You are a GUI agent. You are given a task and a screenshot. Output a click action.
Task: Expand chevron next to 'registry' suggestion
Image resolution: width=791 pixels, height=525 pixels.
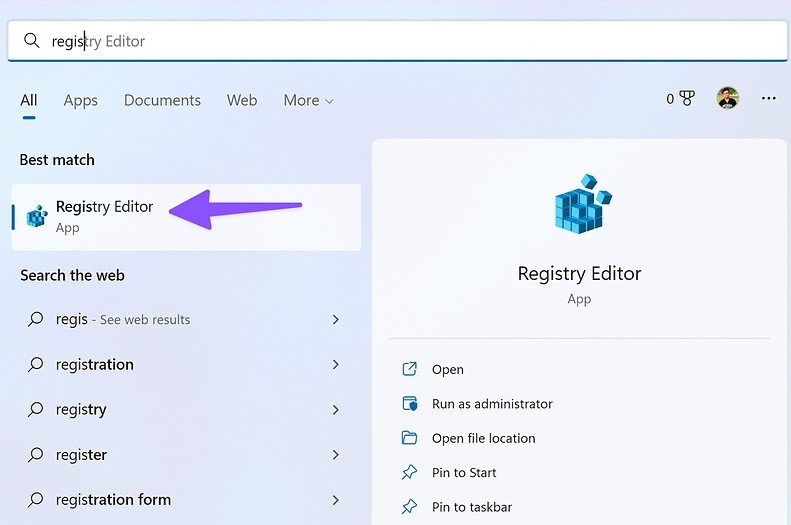(x=335, y=410)
